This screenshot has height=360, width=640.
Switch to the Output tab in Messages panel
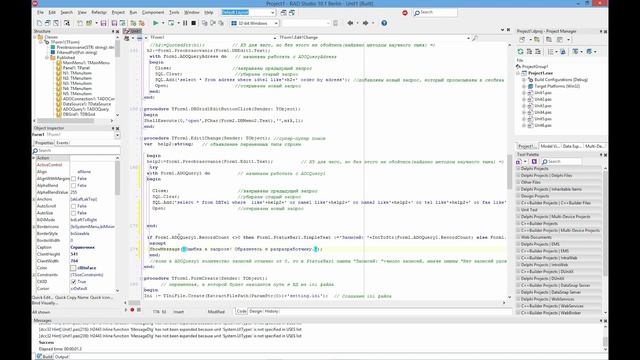tap(62, 357)
